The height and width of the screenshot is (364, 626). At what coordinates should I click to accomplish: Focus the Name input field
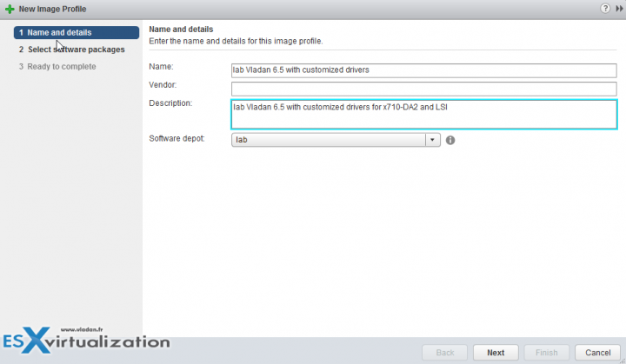(424, 70)
